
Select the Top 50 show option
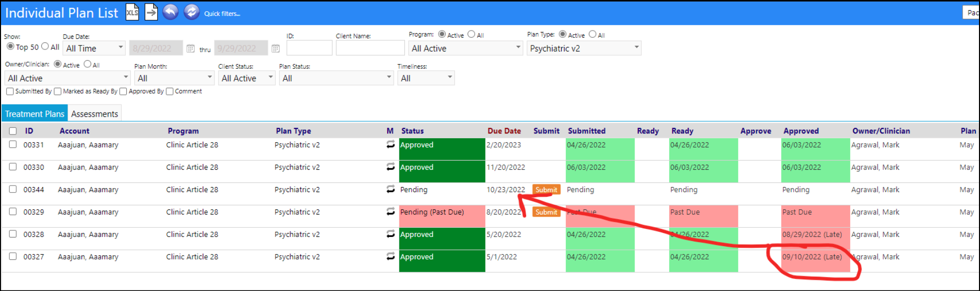point(10,46)
